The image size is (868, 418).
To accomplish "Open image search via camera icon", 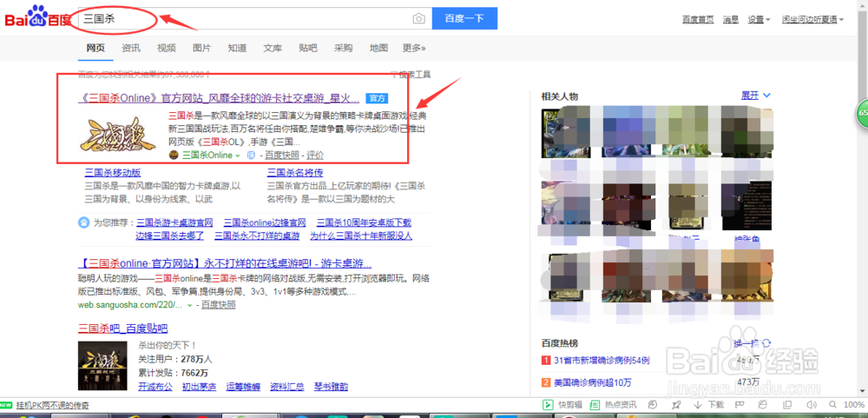I will [419, 19].
